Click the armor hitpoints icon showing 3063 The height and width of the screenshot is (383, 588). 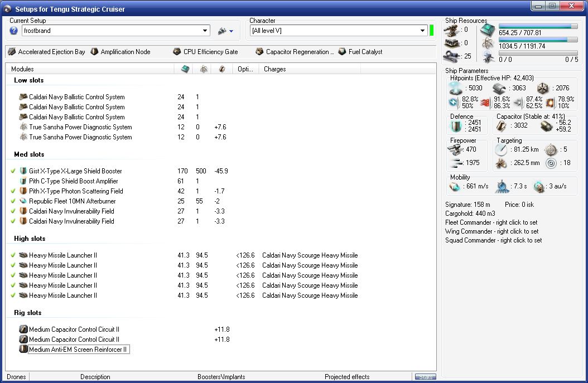coord(499,89)
